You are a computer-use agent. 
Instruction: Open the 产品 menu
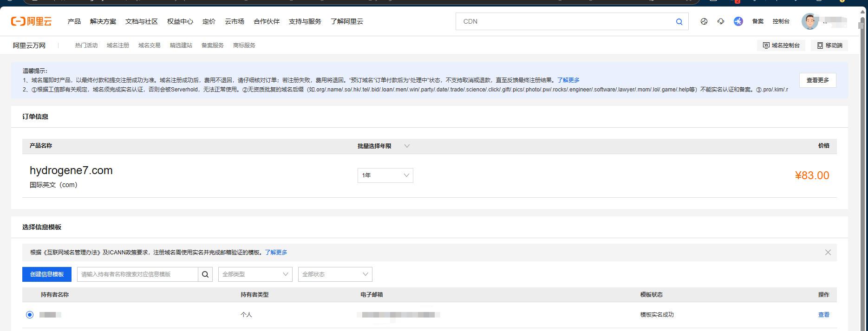point(74,21)
